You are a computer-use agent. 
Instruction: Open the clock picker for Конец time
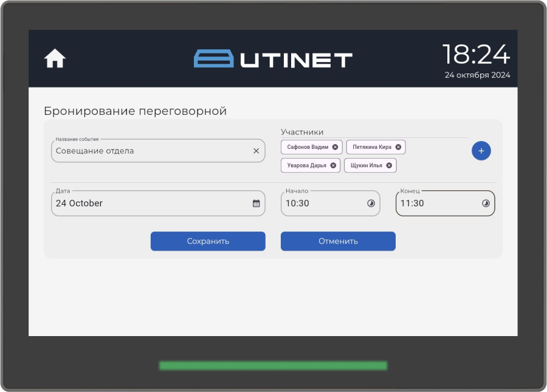[x=485, y=203]
